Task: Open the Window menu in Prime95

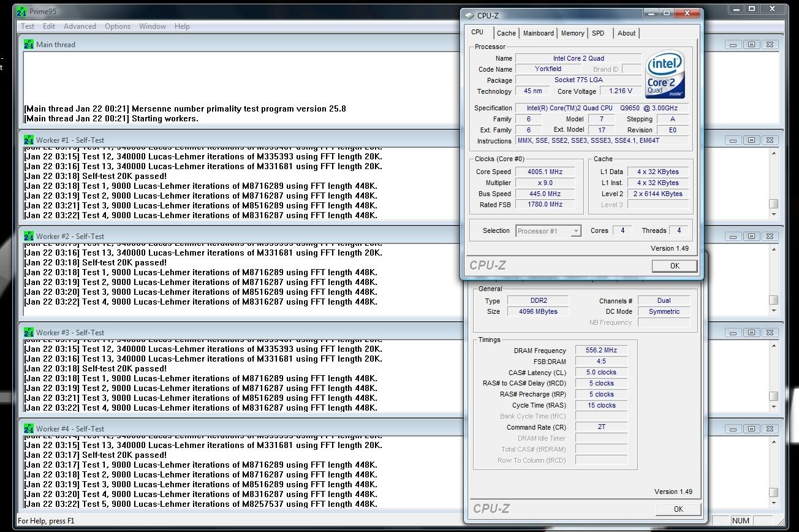Action: coord(153,26)
